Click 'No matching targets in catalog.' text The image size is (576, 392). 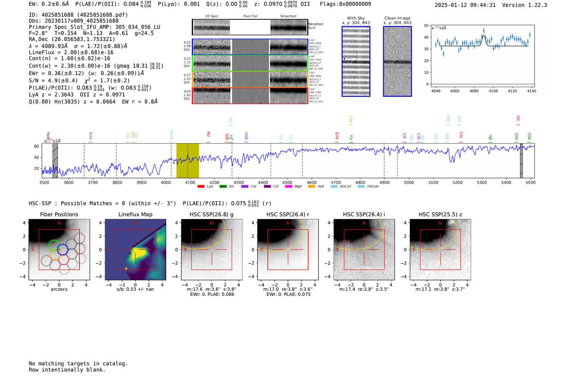(x=78, y=364)
